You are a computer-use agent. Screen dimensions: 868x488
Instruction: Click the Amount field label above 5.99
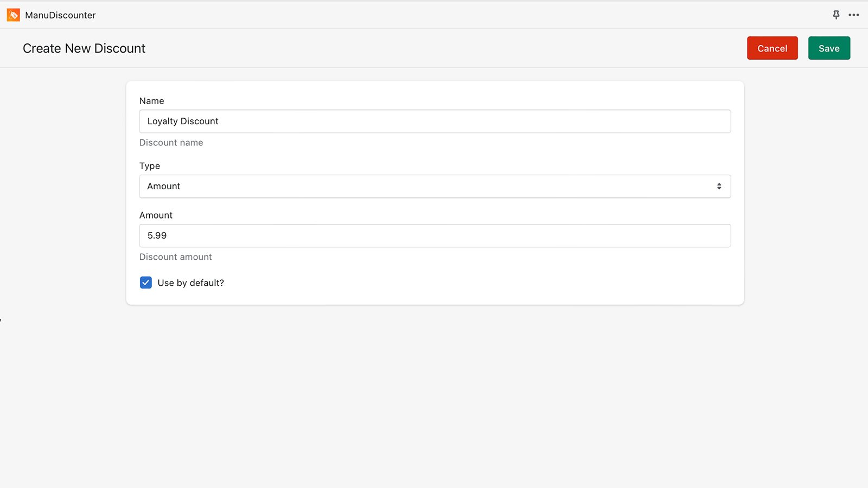(x=156, y=215)
